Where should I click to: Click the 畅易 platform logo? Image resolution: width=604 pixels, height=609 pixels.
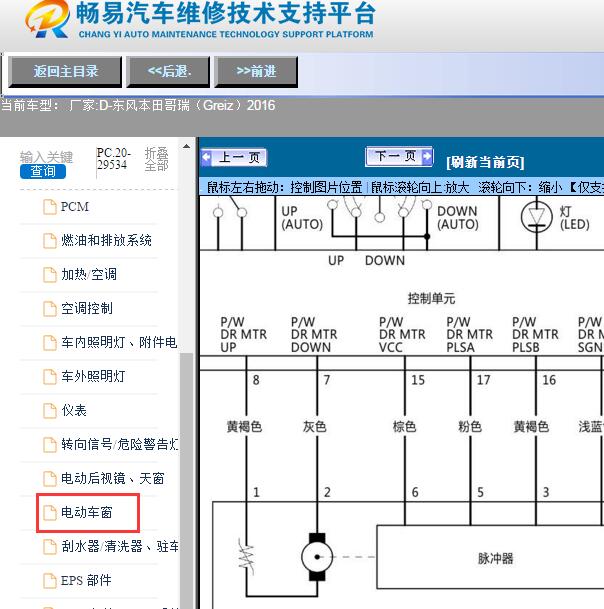click(x=47, y=19)
